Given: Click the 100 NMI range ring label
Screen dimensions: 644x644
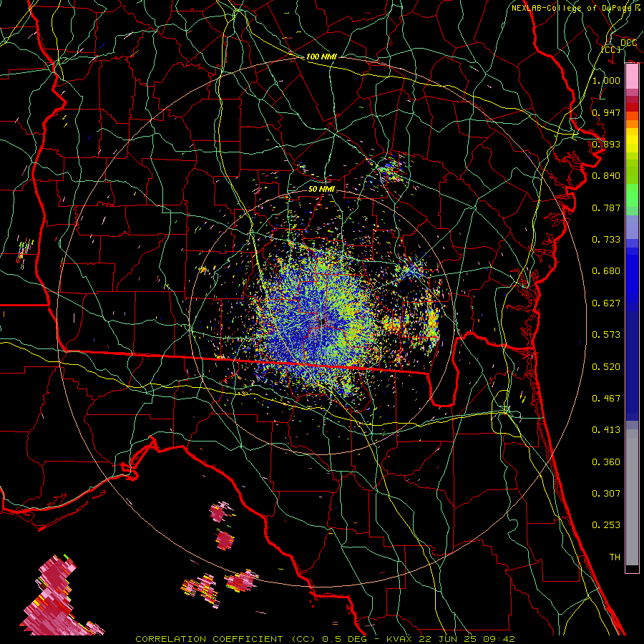Looking at the screenshot, I should [x=321, y=57].
